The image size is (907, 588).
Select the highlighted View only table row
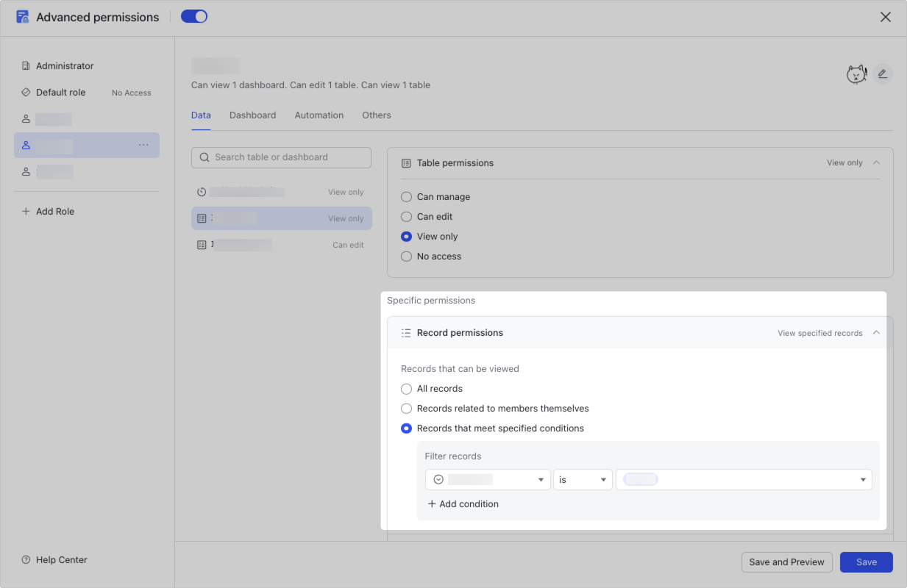point(281,218)
